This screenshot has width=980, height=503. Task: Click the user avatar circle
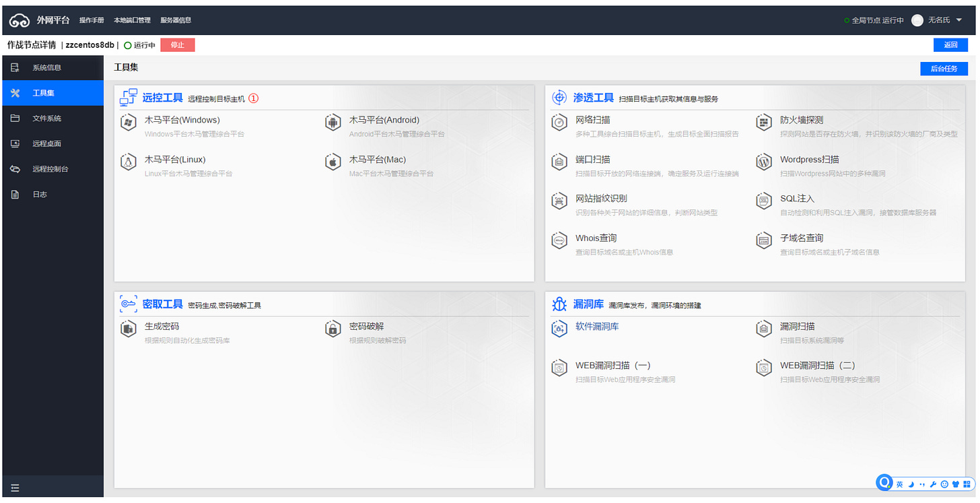pyautogui.click(x=917, y=20)
